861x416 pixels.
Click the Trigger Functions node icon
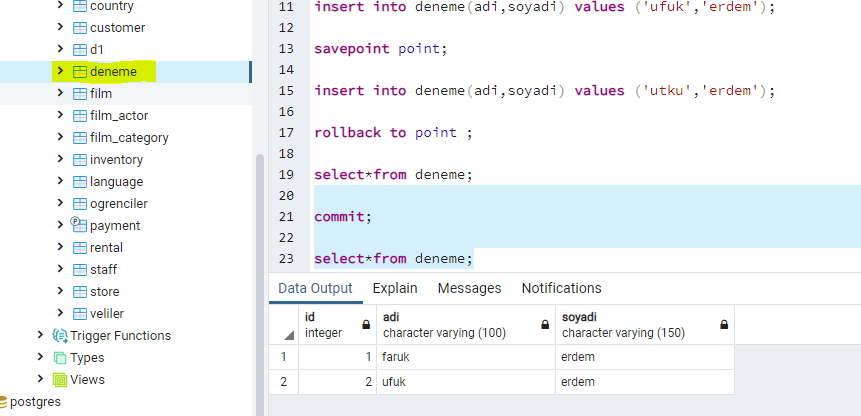click(59, 335)
